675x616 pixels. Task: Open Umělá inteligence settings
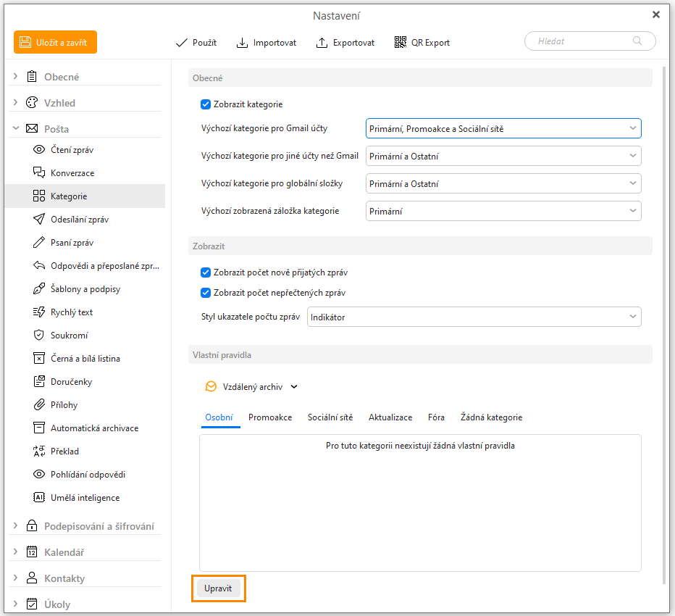coord(85,498)
